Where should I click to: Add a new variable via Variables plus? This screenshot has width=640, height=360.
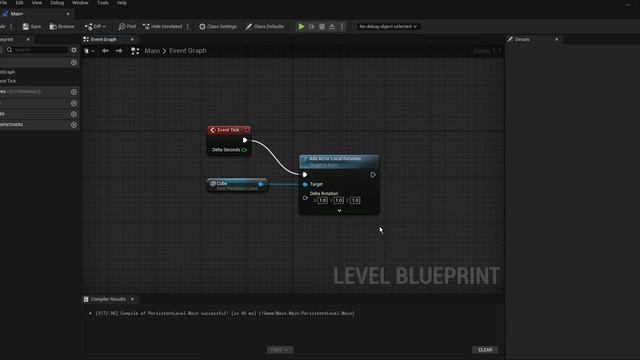click(x=74, y=114)
